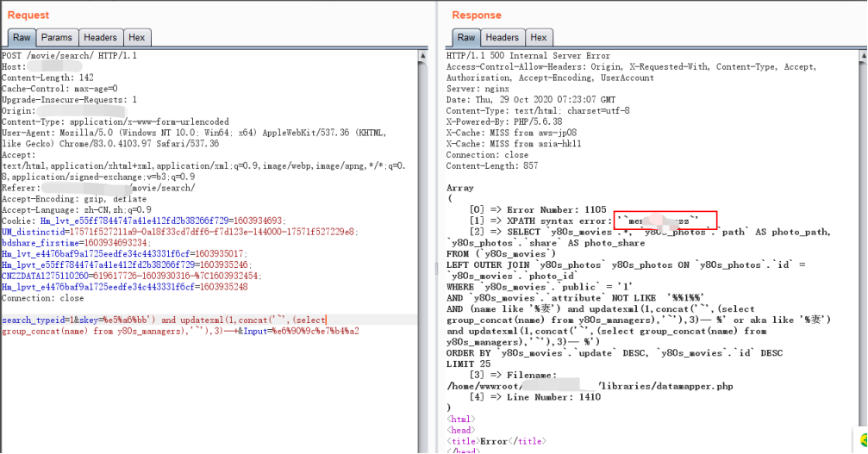Click the group_concat(name) payload line in request

point(180,331)
